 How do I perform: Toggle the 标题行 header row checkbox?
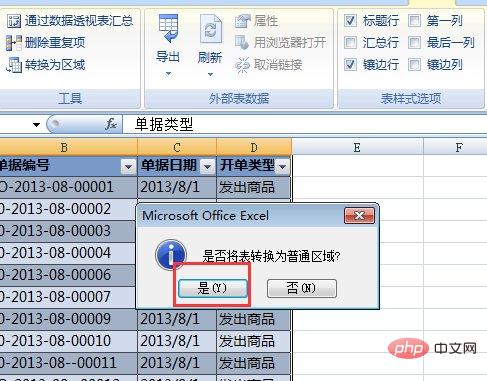[350, 21]
